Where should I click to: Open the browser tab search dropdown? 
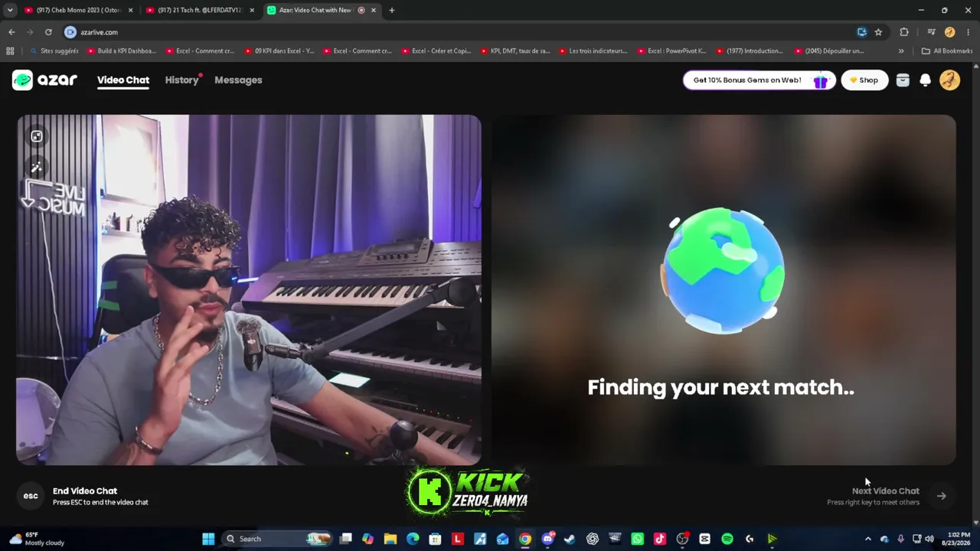pos(10,10)
